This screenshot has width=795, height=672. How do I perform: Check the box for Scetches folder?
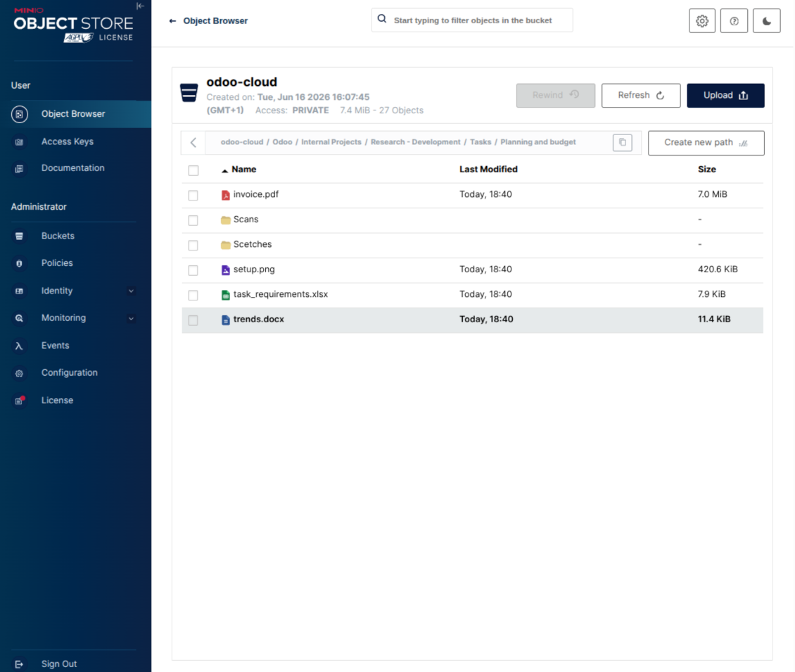pyautogui.click(x=193, y=246)
